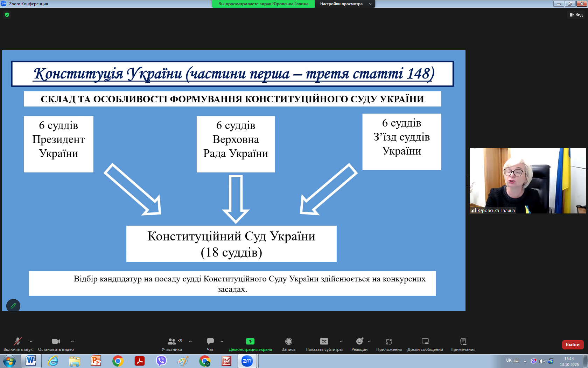
Task: Click the red Leave meeting button
Action: point(573,345)
